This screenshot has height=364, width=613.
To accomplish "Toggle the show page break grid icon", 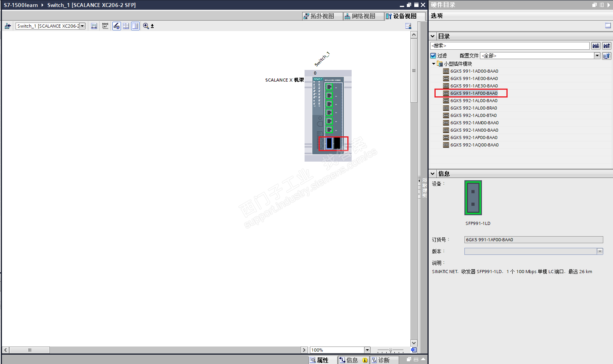I will tap(126, 26).
